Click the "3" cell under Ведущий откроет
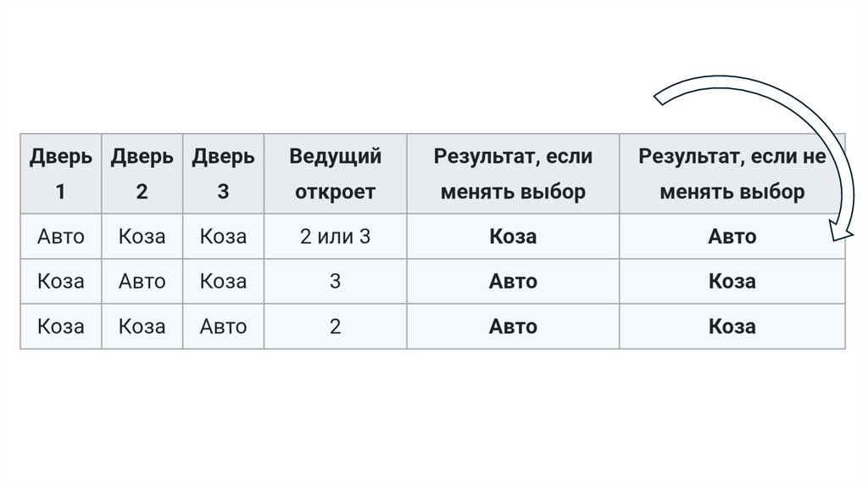Viewport: 868px width, 487px height. pos(335,281)
